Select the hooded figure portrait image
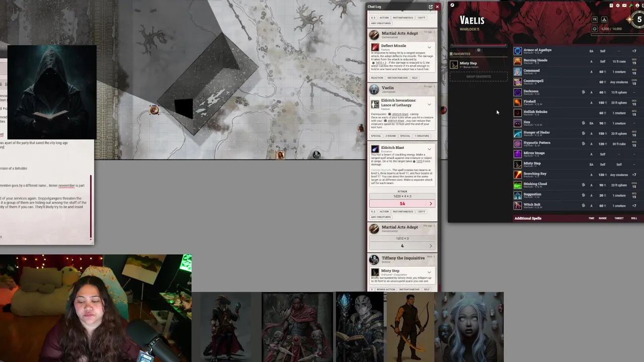The width and height of the screenshot is (644, 362). click(x=52, y=93)
